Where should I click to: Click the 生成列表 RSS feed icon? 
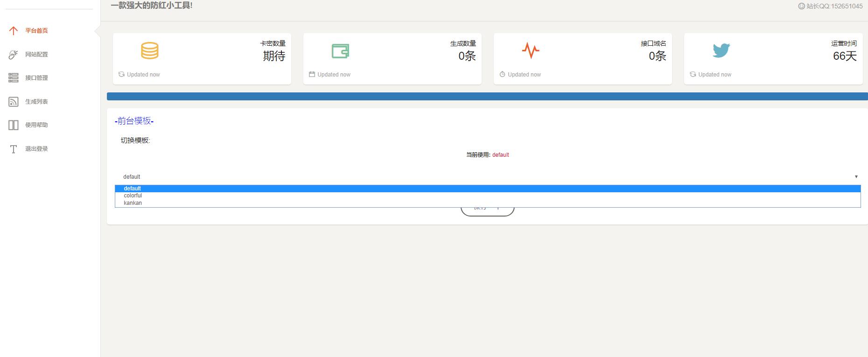tap(14, 102)
